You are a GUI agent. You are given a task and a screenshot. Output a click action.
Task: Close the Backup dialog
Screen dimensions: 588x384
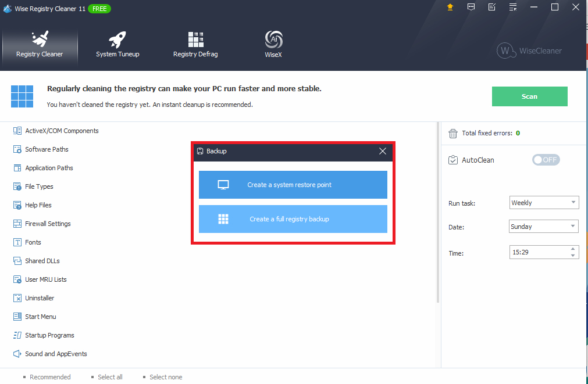click(x=383, y=151)
